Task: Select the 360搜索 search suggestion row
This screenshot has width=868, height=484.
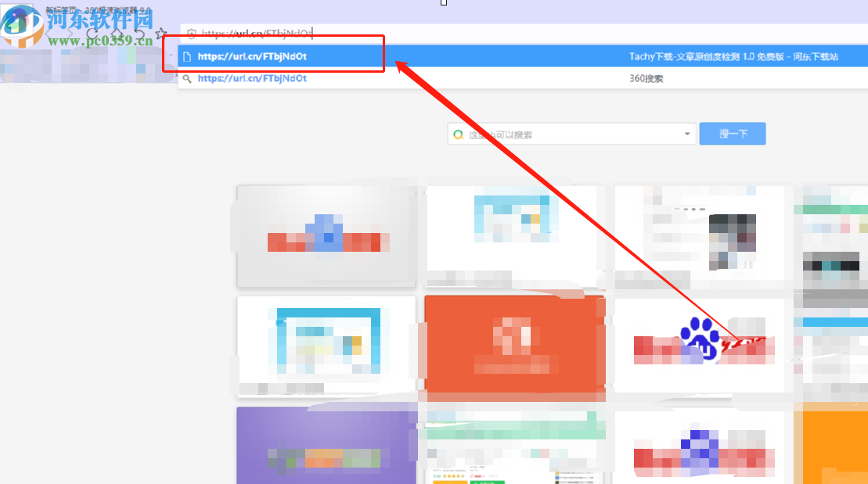Action: coord(523,78)
